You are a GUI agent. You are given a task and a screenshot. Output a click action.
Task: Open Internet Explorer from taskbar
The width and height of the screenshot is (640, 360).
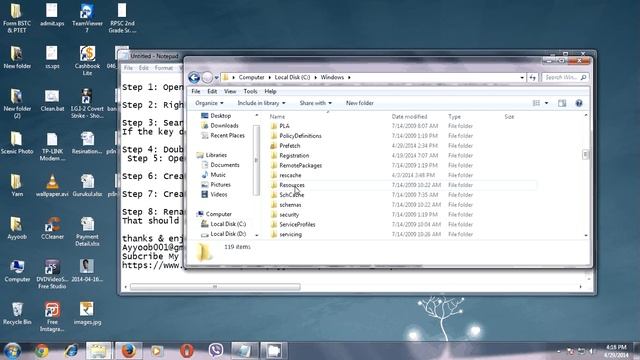coord(71,351)
